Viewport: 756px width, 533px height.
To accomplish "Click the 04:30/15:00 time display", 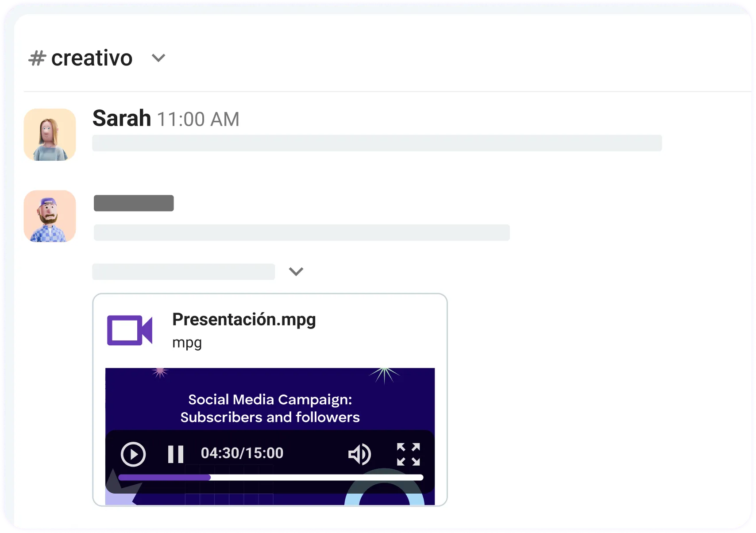I will tap(242, 453).
